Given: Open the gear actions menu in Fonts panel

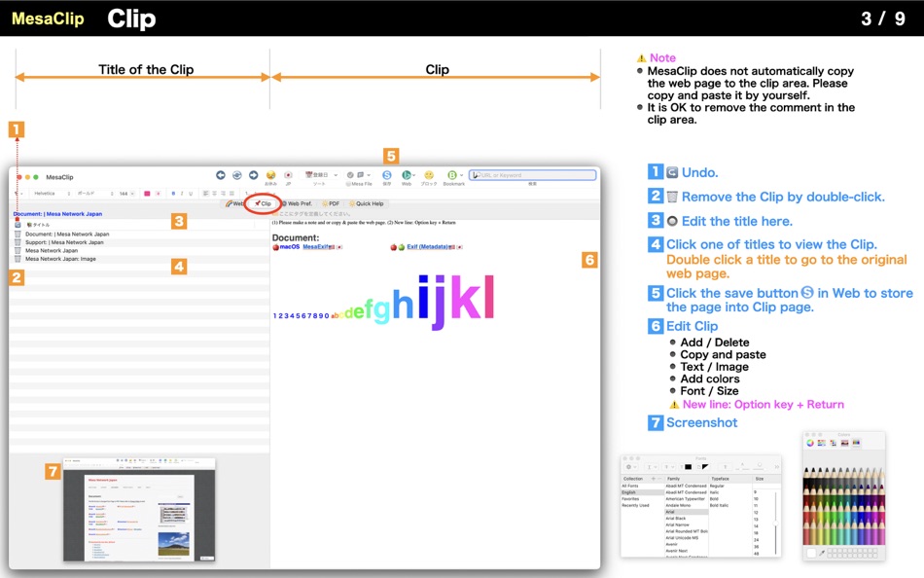Looking at the screenshot, I should [631, 467].
